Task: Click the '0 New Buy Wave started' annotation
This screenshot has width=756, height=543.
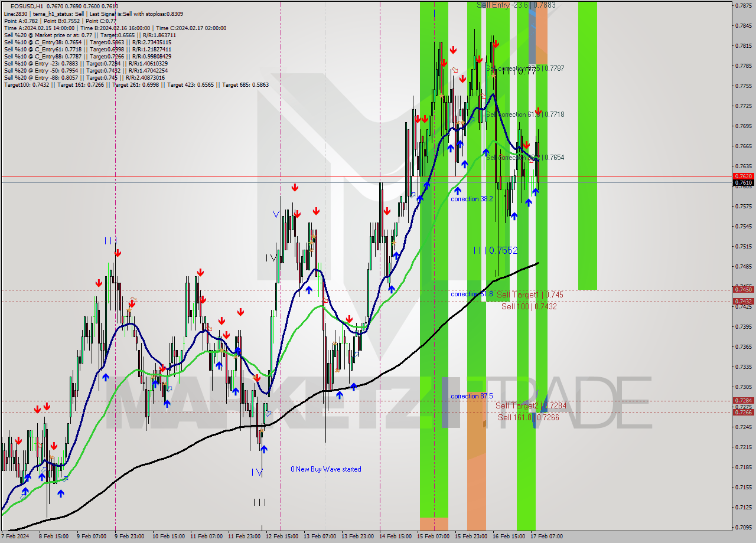Action: 326,469
